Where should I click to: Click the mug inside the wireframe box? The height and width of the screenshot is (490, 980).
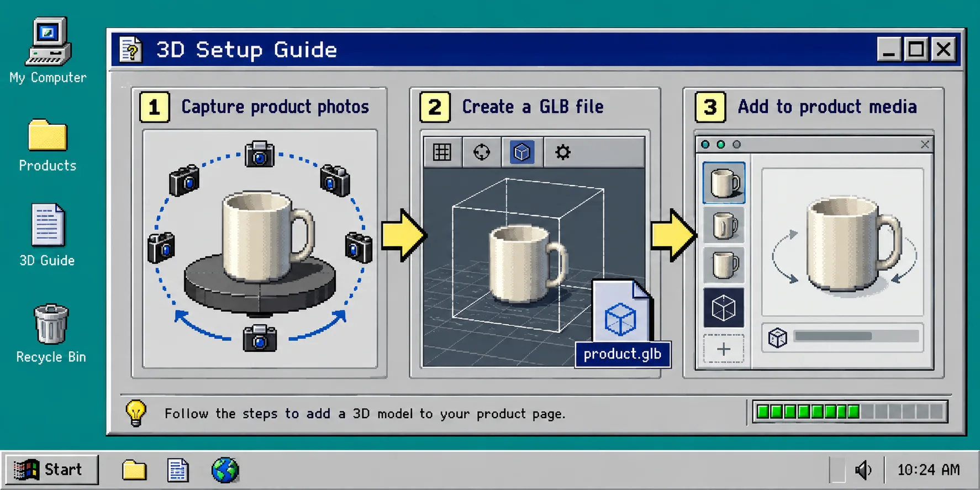pos(528,264)
